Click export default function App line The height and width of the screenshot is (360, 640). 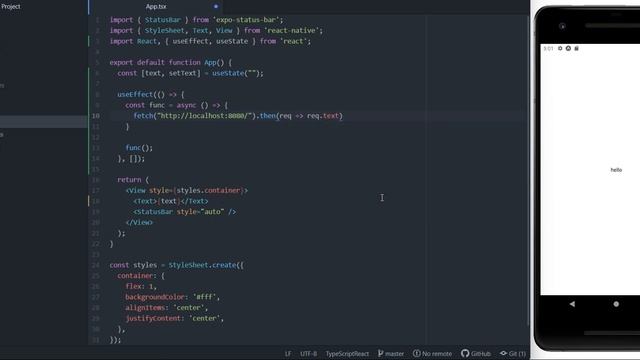coord(171,62)
